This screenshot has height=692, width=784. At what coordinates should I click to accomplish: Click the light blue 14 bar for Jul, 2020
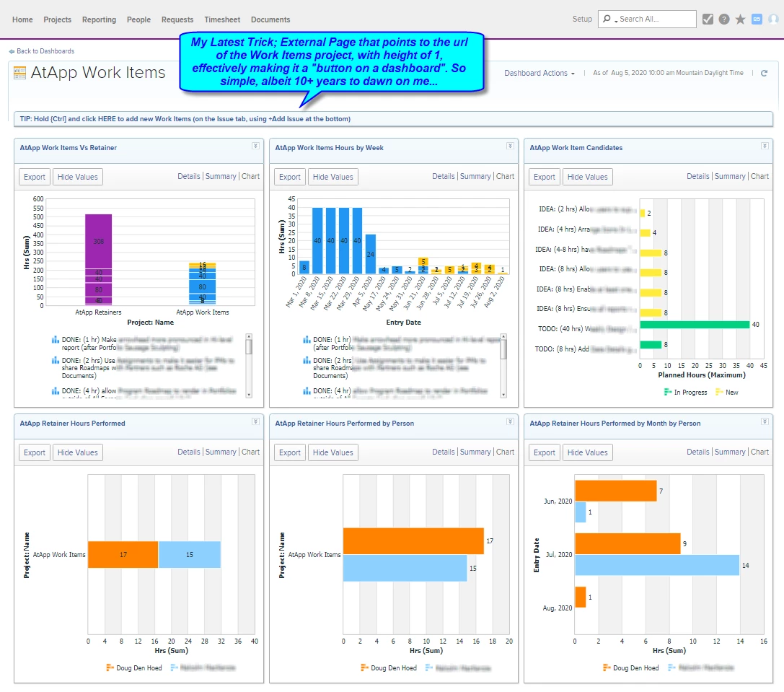pyautogui.click(x=657, y=565)
